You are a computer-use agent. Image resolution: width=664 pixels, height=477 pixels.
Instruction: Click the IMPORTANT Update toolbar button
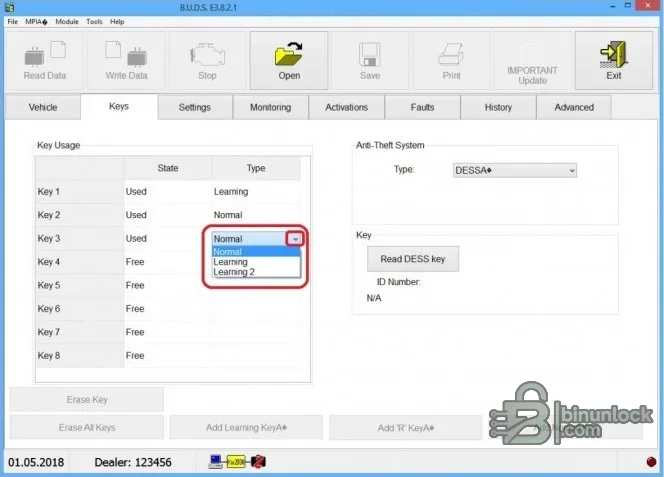point(532,61)
